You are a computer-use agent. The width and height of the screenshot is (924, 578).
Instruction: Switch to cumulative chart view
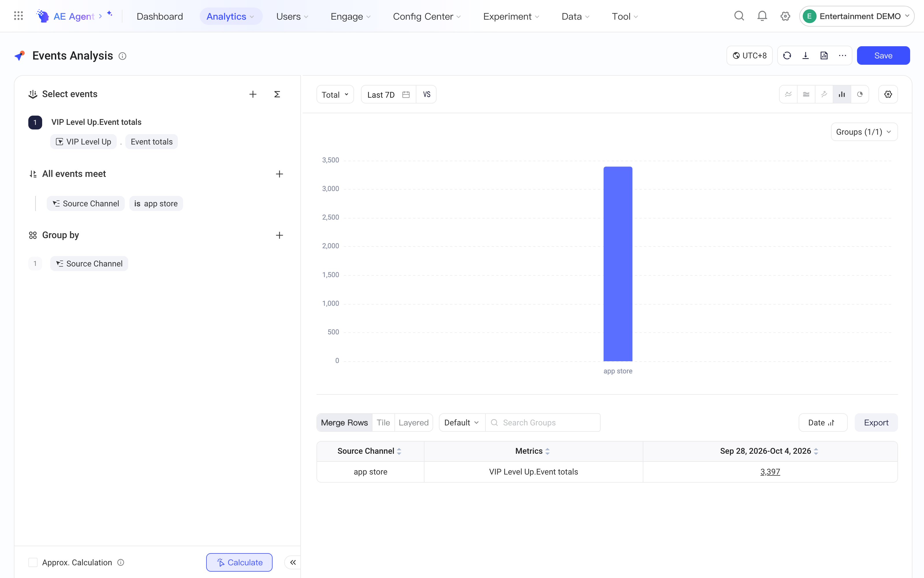824,95
